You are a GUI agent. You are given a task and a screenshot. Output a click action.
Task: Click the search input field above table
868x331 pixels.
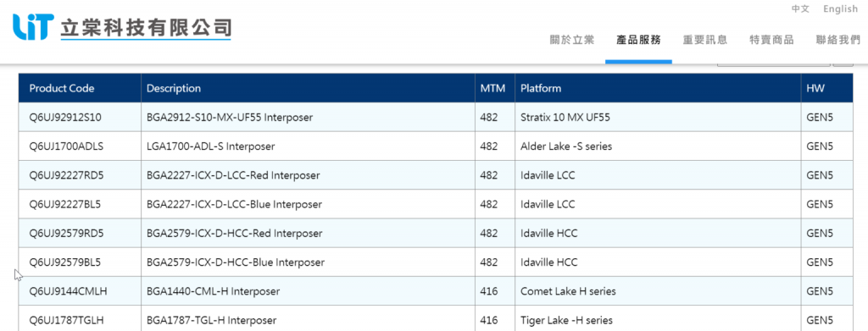[773, 64]
